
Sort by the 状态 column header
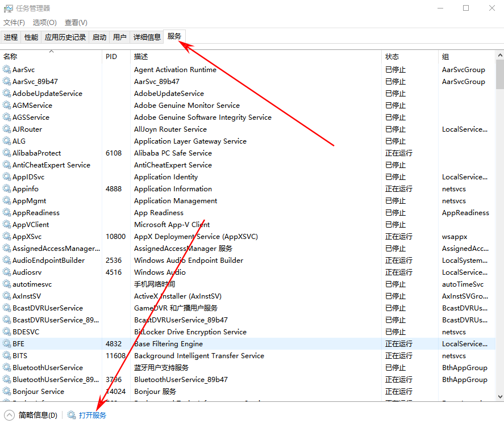[410, 57]
